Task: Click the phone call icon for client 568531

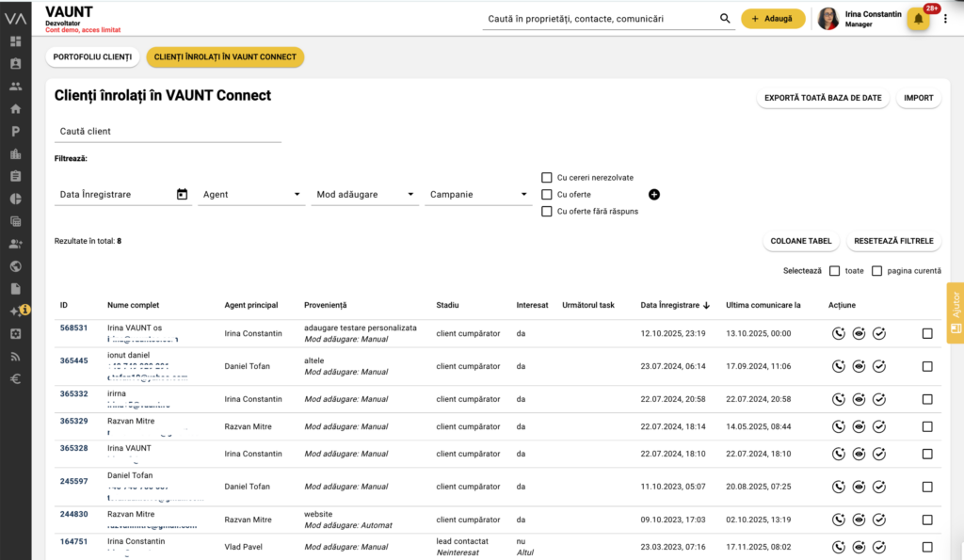Action: tap(839, 333)
